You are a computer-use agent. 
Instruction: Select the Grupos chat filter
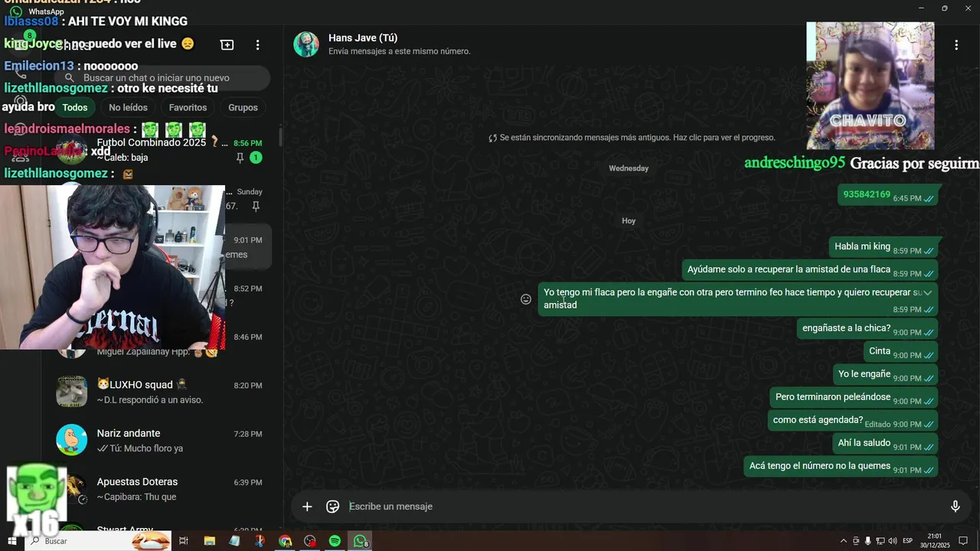[243, 107]
